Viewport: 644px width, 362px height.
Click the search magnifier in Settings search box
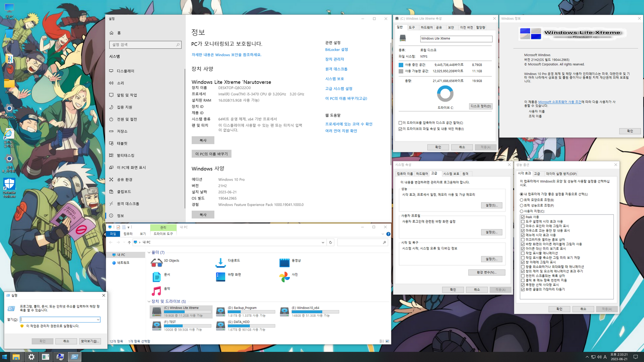click(x=178, y=45)
